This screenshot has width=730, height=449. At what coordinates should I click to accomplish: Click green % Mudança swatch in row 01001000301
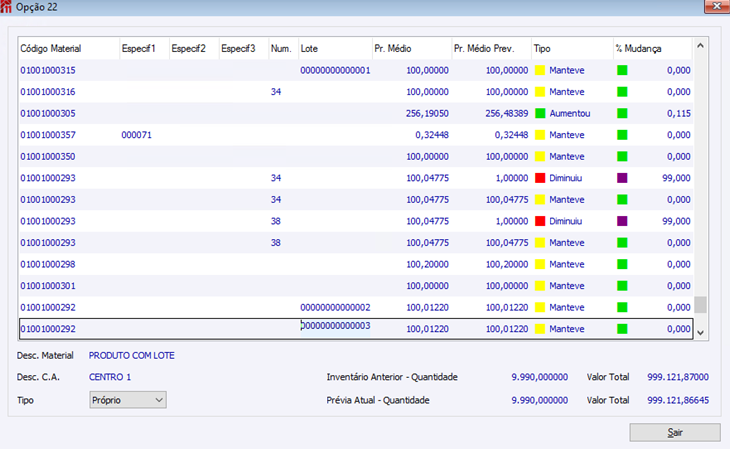(x=622, y=286)
